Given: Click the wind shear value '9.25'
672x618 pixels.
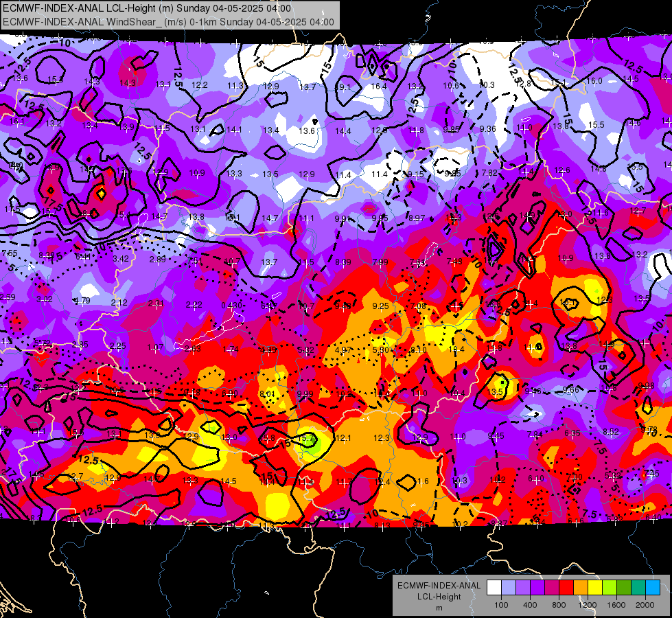Looking at the screenshot, I should pos(380,306).
